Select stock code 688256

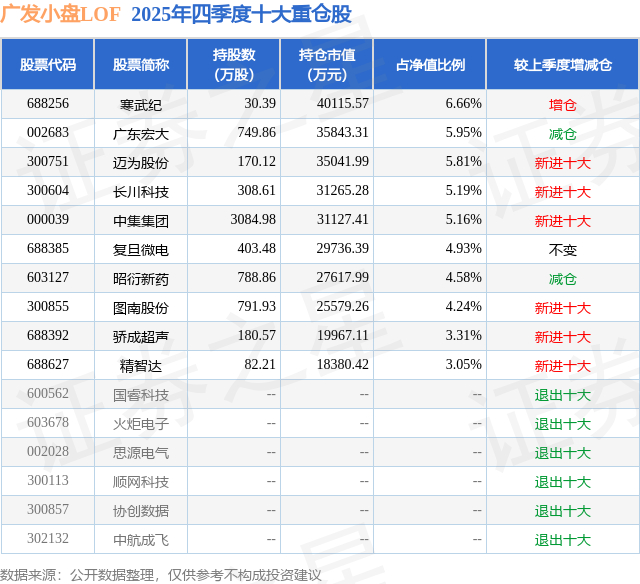click(x=48, y=104)
